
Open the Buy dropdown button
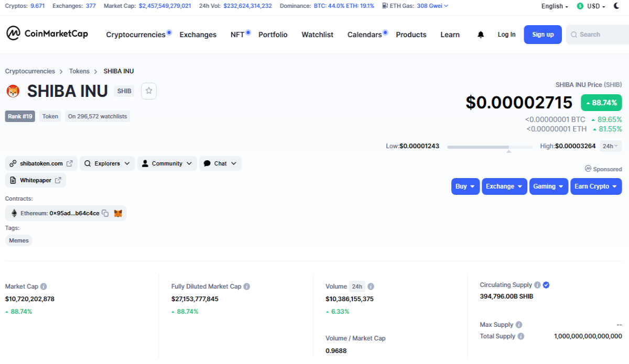[x=465, y=186]
